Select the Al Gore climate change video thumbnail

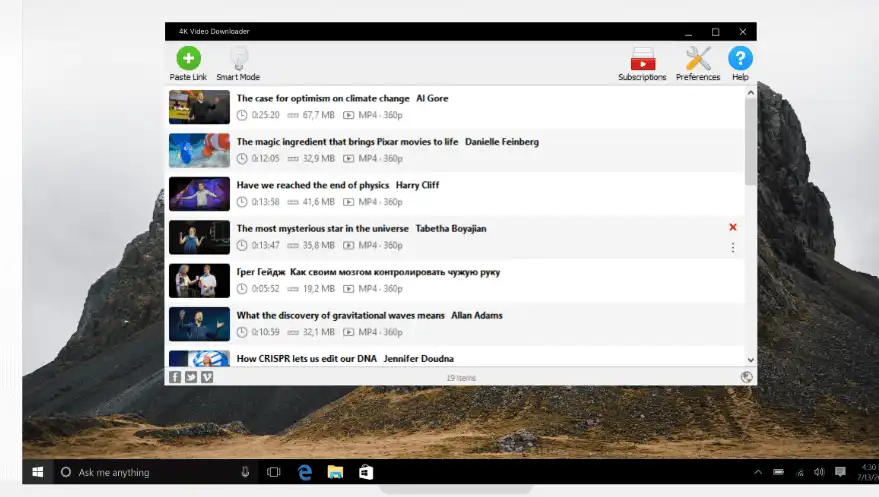[199, 107]
